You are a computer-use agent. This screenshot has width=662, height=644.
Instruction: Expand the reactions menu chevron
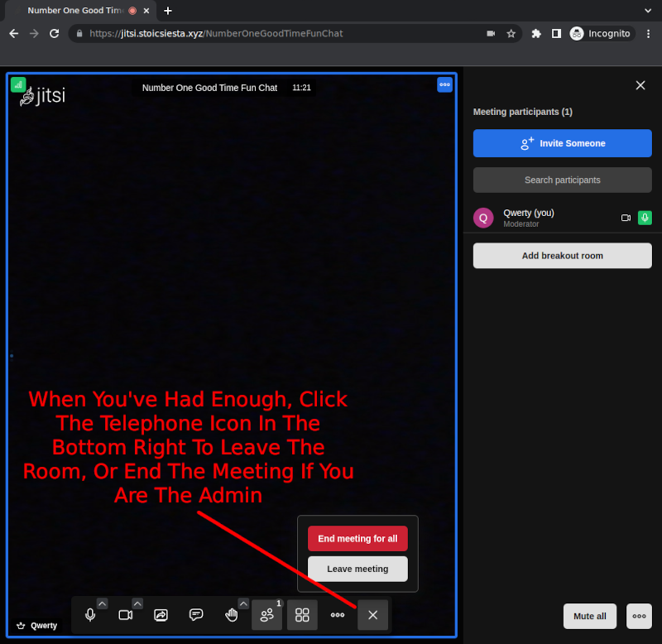[x=243, y=603]
